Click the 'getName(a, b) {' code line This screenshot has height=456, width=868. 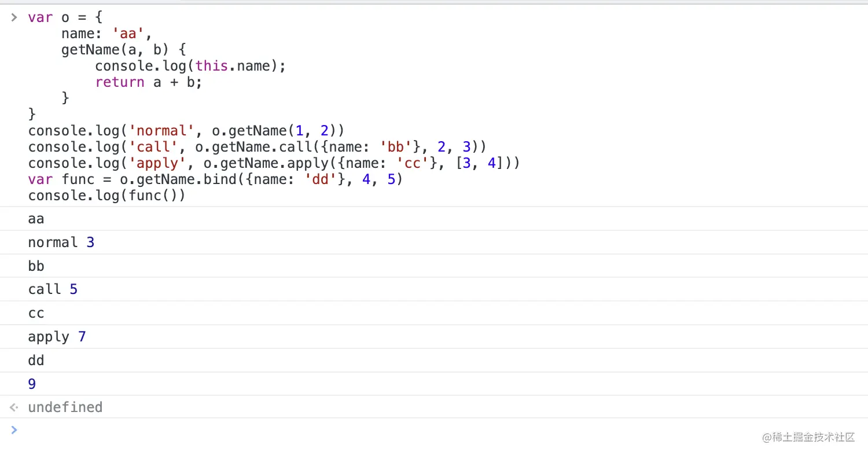(x=124, y=50)
